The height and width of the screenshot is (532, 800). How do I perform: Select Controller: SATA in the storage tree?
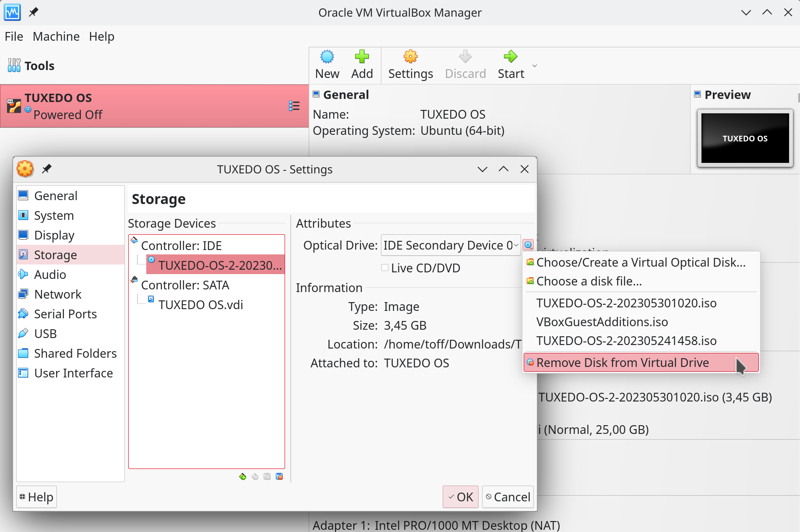(x=185, y=285)
